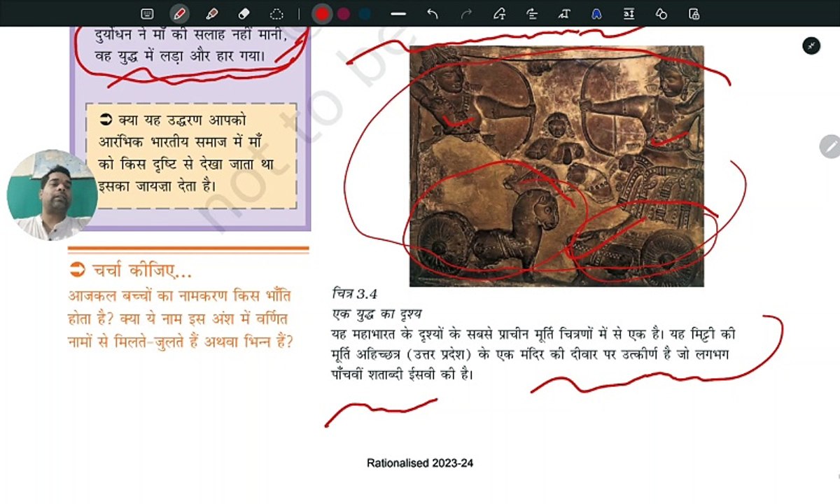Viewport: 840px width, 504px height.
Task: Open the handwriting to text tool
Action: (x=564, y=13)
